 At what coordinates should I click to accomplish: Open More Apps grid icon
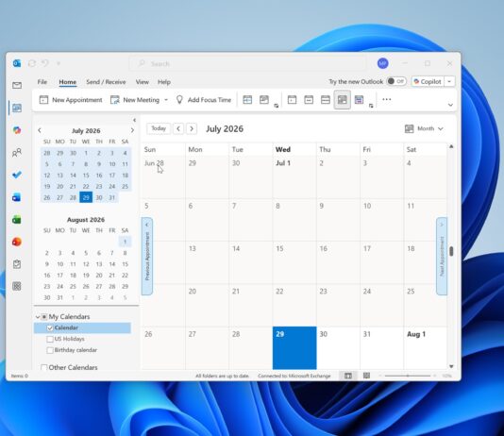[17, 286]
